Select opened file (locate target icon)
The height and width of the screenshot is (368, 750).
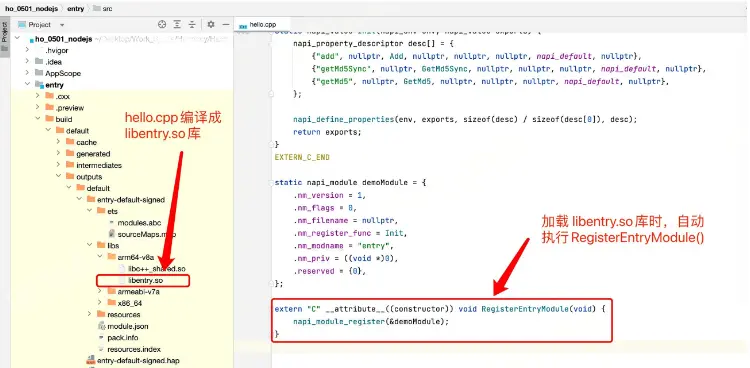coord(162,24)
